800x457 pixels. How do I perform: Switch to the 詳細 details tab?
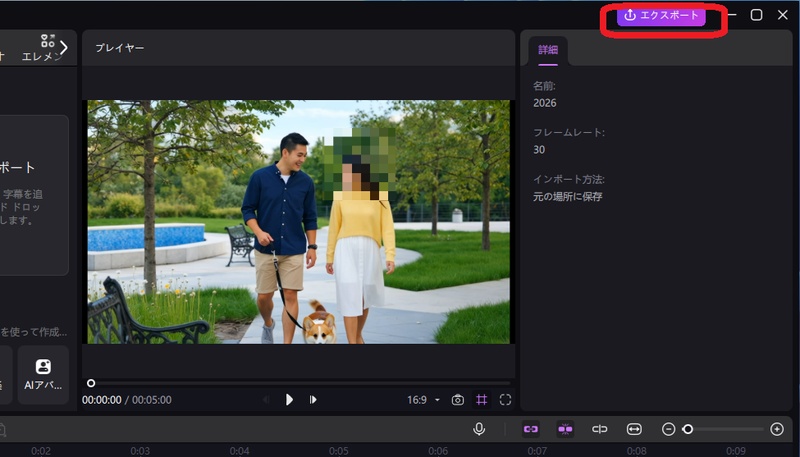(x=548, y=50)
